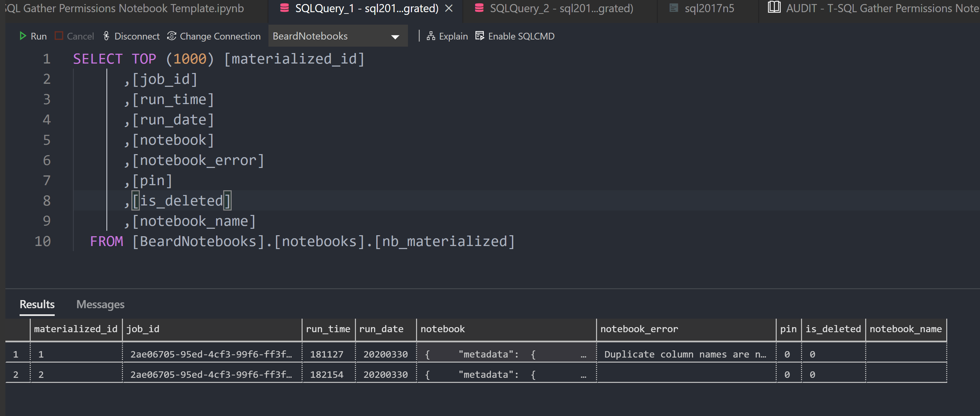Click the Change Connection icon

172,36
